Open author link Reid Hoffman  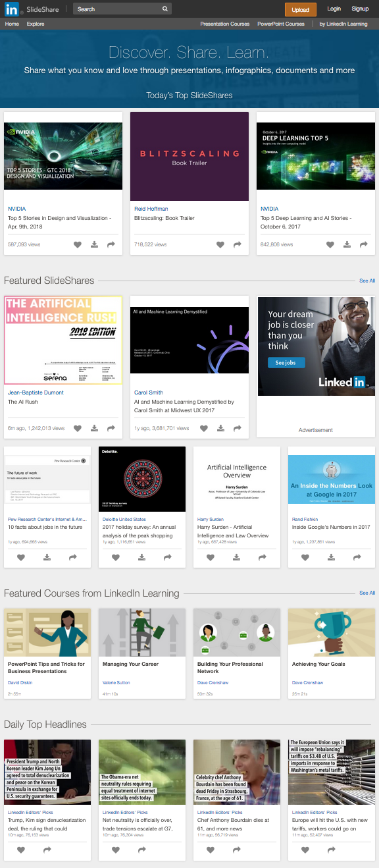(151, 209)
